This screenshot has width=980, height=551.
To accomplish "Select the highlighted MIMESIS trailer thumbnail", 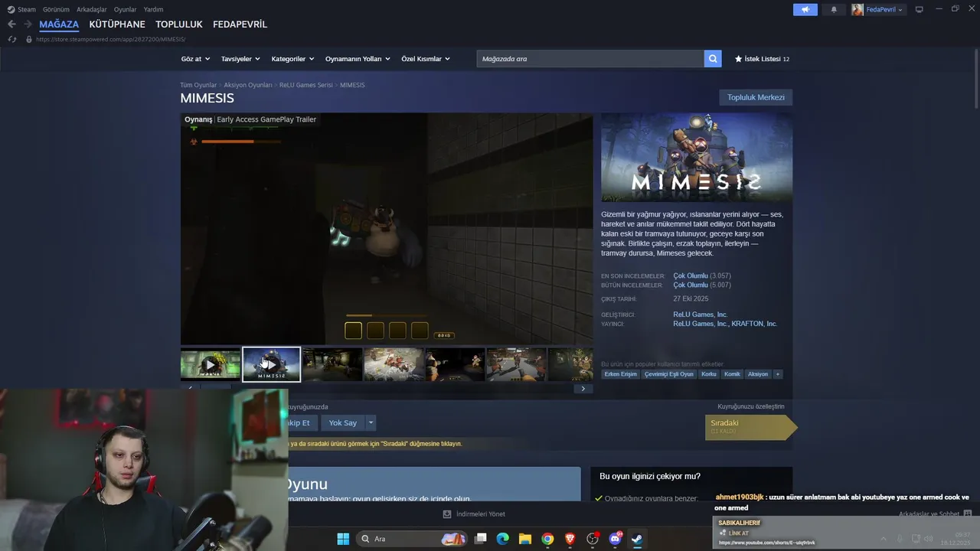I will (271, 364).
